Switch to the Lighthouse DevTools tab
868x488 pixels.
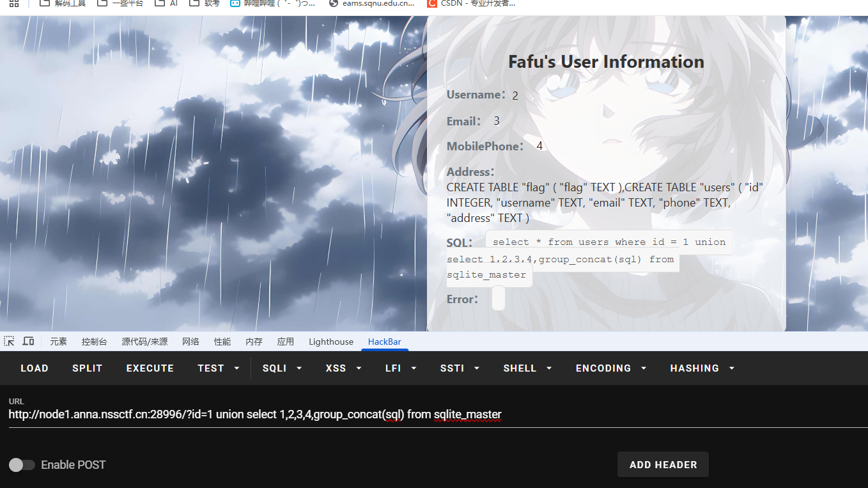[x=331, y=342]
